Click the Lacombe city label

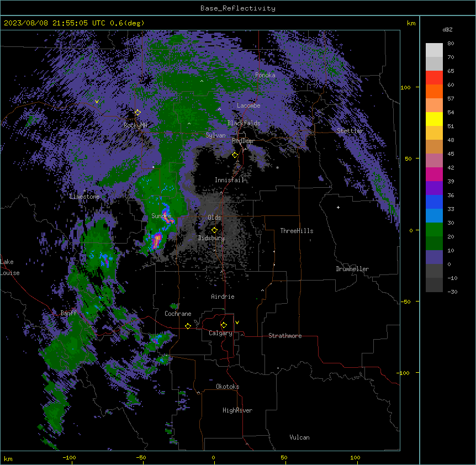[x=248, y=105]
